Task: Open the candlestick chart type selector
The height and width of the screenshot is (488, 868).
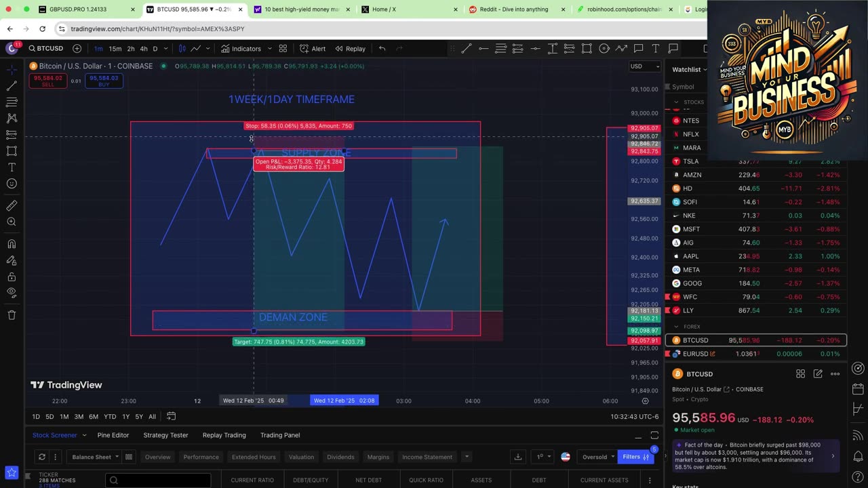Action: click(182, 49)
